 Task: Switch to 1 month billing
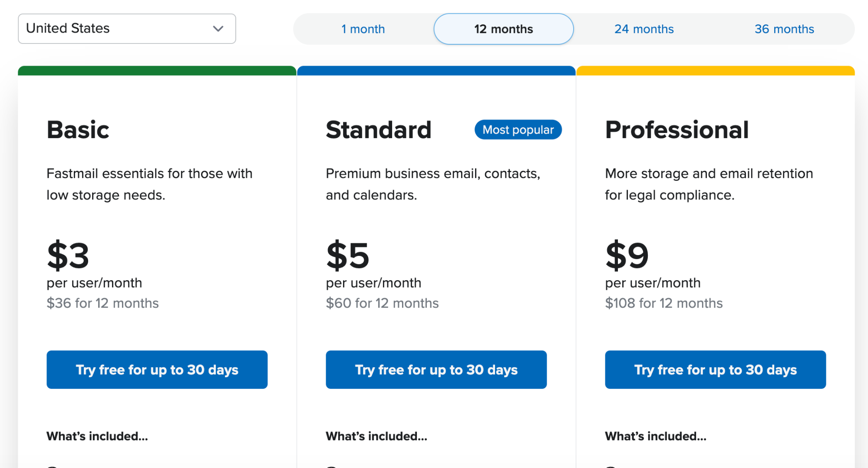363,29
